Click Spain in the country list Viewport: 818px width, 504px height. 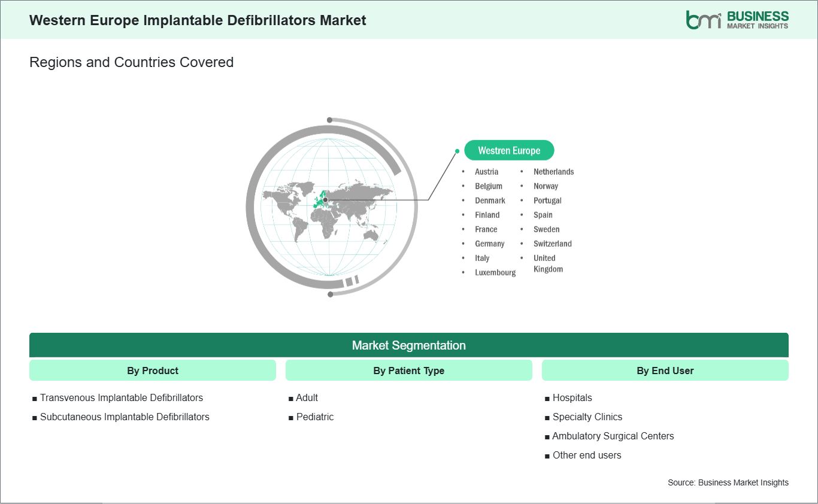pyautogui.click(x=543, y=215)
